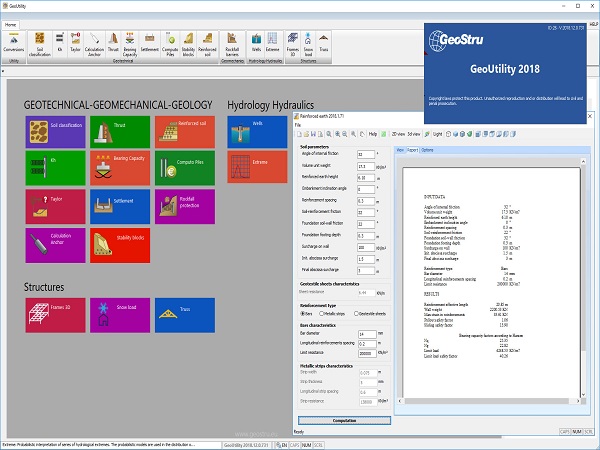The height and width of the screenshot is (450, 600).
Task: Switch to the Report tab in Reinforced earth
Action: point(412,150)
